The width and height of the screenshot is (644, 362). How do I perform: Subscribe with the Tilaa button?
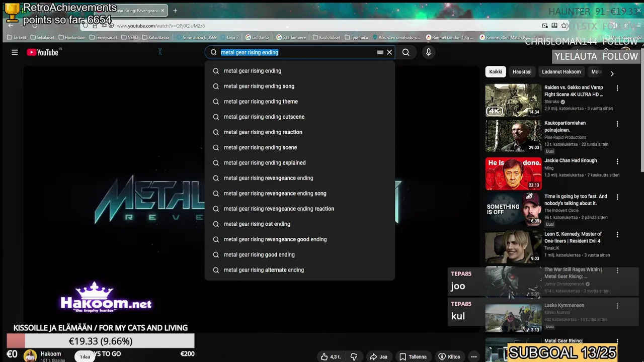tap(85, 356)
